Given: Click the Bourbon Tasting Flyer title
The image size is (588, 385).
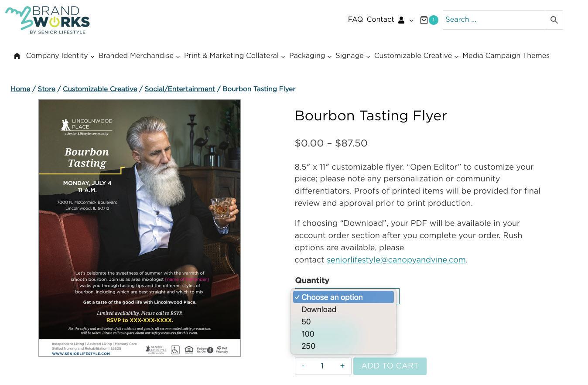Looking at the screenshot, I should pyautogui.click(x=371, y=116).
